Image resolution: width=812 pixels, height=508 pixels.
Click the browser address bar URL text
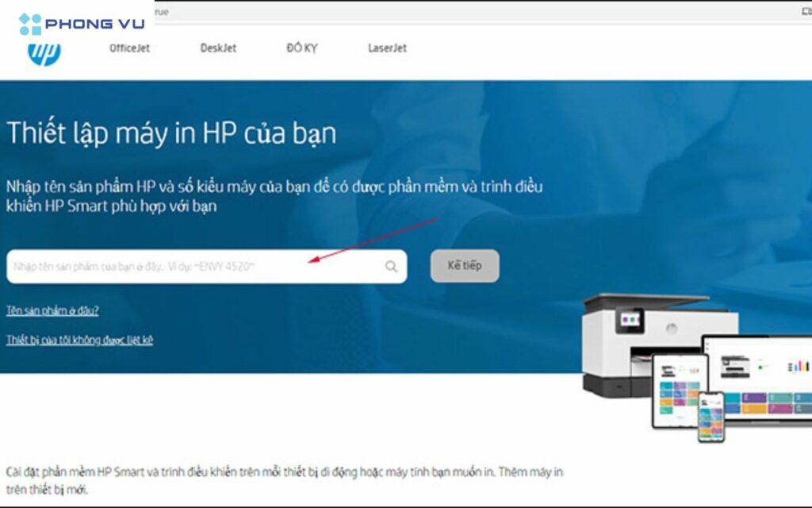click(x=161, y=12)
